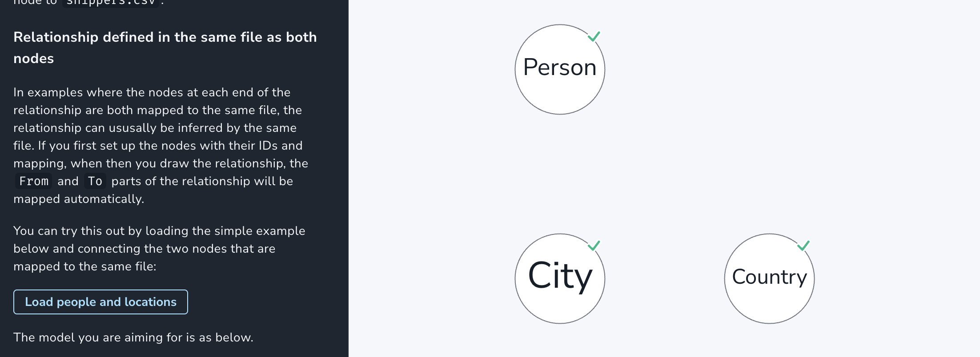Image resolution: width=980 pixels, height=357 pixels.
Task: Select the Country node on canvas
Action: pos(769,278)
